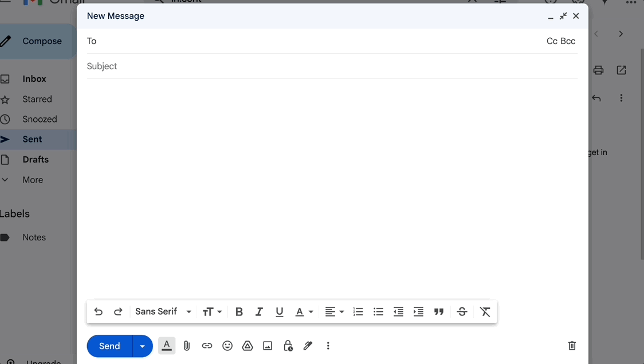Add Cc recipients
644x364 pixels.
(x=552, y=41)
